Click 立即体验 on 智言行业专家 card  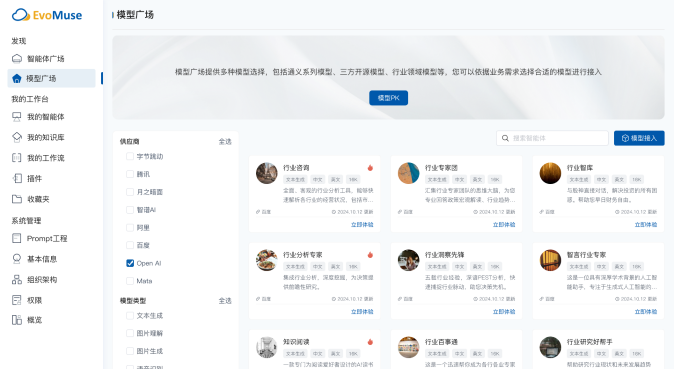(646, 311)
